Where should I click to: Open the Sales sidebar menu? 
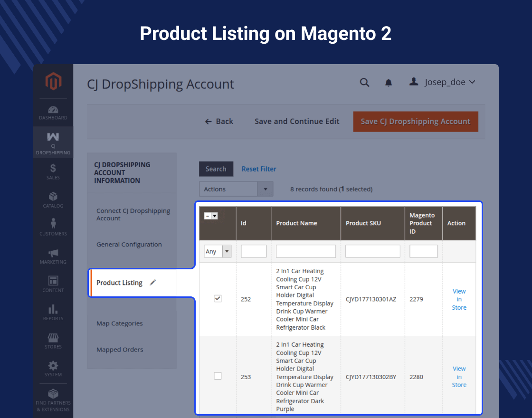[x=53, y=171]
